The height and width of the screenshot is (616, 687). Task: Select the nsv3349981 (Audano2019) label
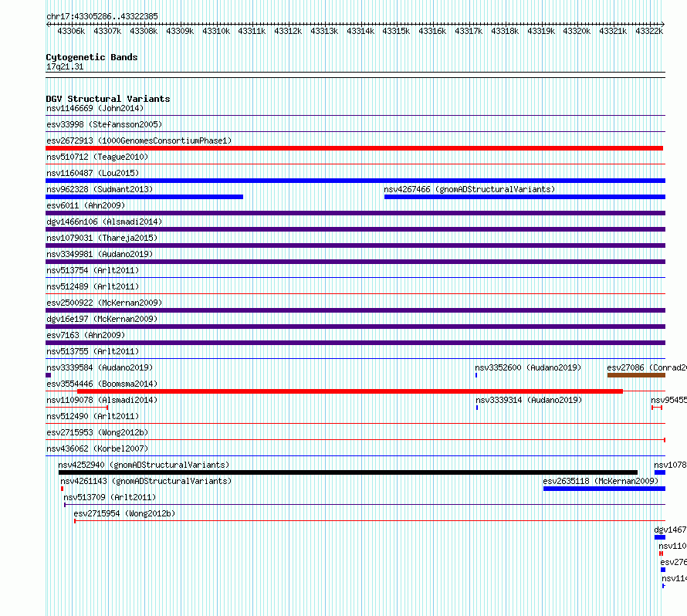[x=100, y=254]
